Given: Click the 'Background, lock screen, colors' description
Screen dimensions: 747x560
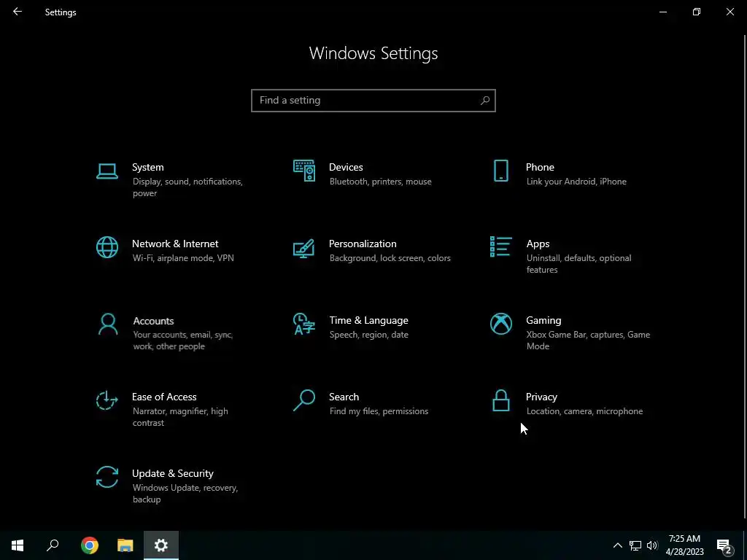Looking at the screenshot, I should click(x=390, y=258).
